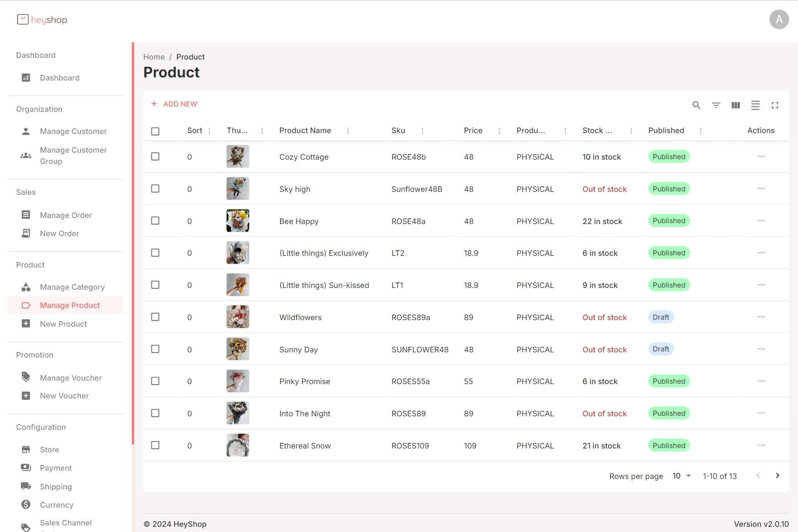This screenshot has height=532, width=798.
Task: Click the filter list icon
Action: 716,105
